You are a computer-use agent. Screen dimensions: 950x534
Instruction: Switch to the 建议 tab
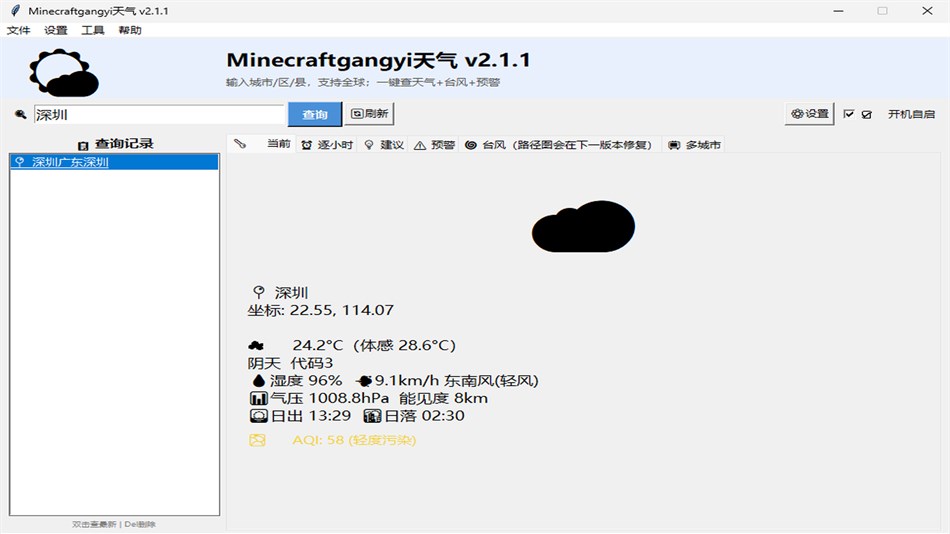[x=384, y=145]
